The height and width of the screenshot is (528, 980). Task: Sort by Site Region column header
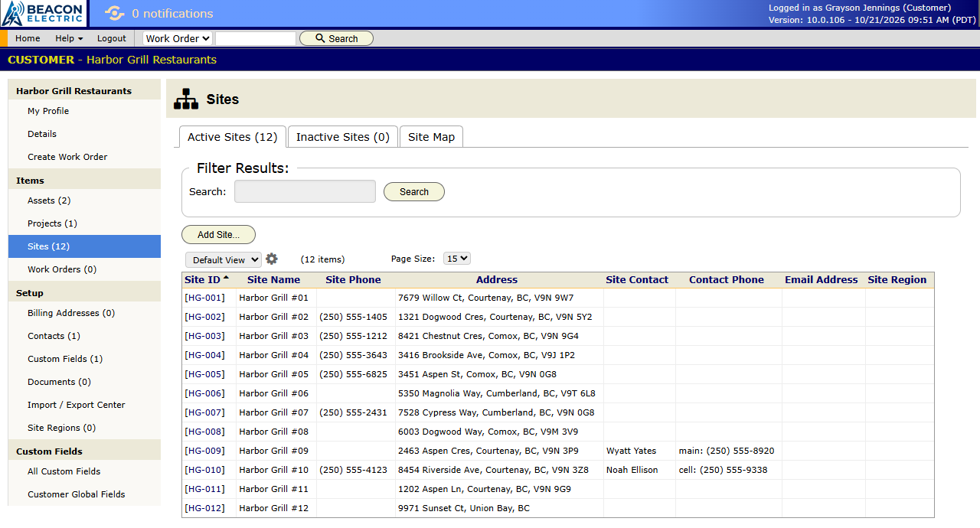(897, 280)
